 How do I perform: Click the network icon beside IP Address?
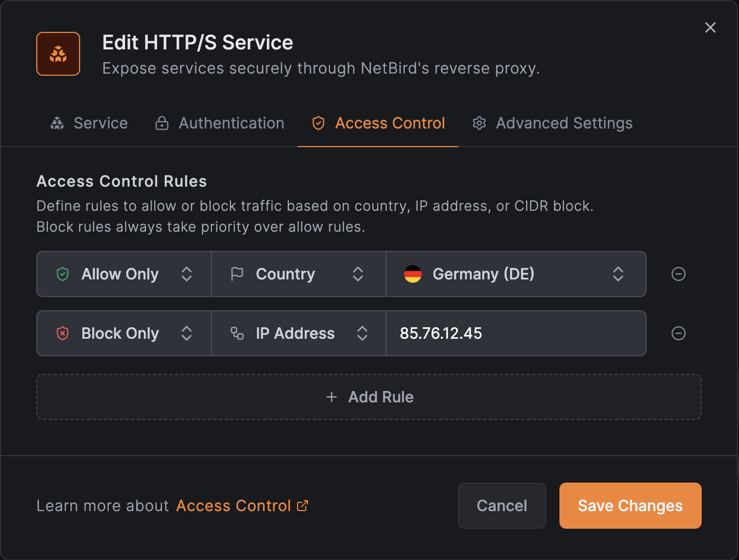237,333
